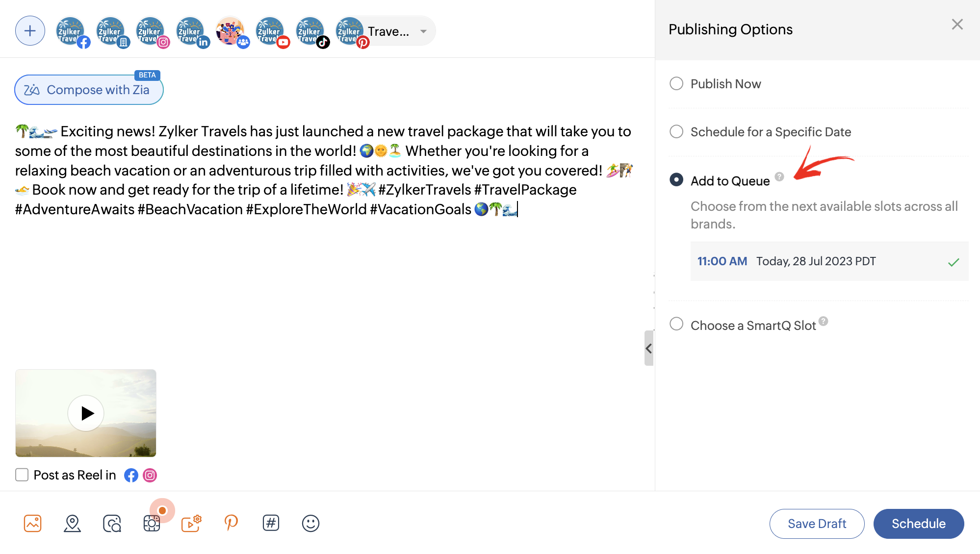Open the video settings icon
Viewport: 980px width, 554px height.
(x=191, y=523)
